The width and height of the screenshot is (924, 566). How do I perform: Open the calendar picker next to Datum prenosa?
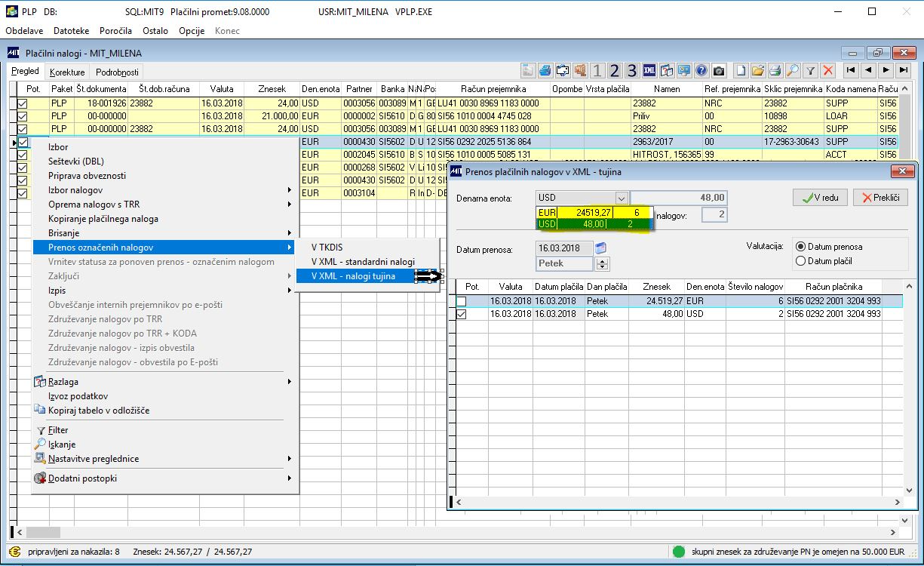pyautogui.click(x=601, y=248)
